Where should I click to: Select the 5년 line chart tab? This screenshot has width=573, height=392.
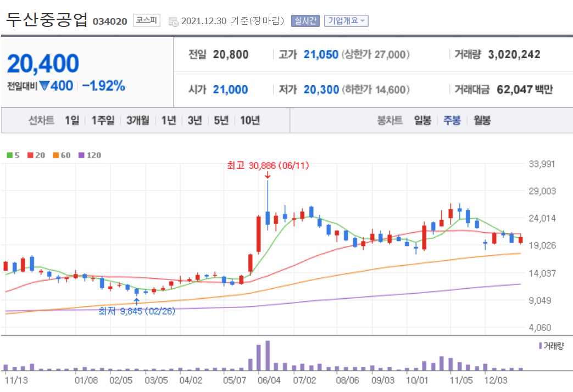tap(221, 120)
